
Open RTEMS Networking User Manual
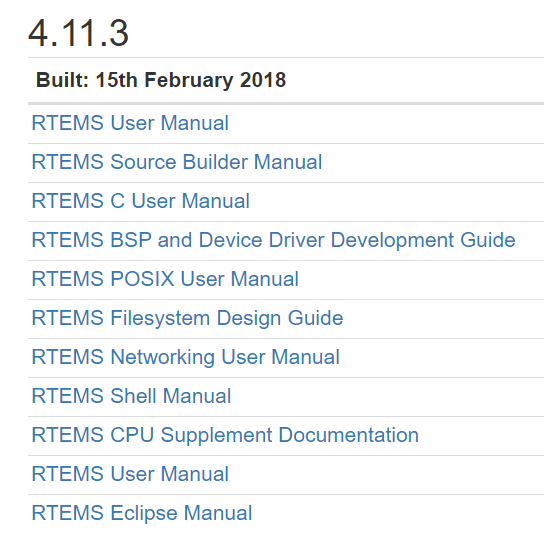coord(186,357)
